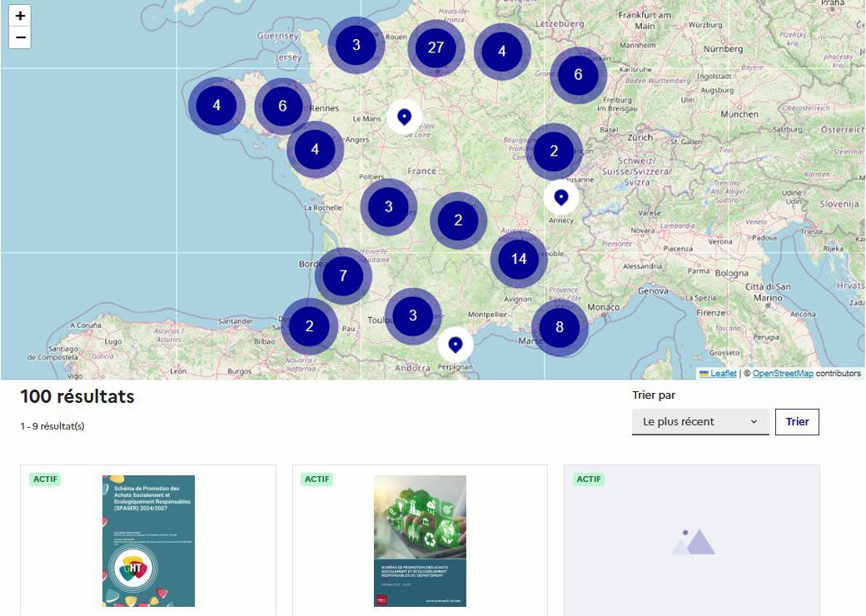866x616 pixels.
Task: Click ACTIF badge on the GHT card
Action: click(45, 479)
